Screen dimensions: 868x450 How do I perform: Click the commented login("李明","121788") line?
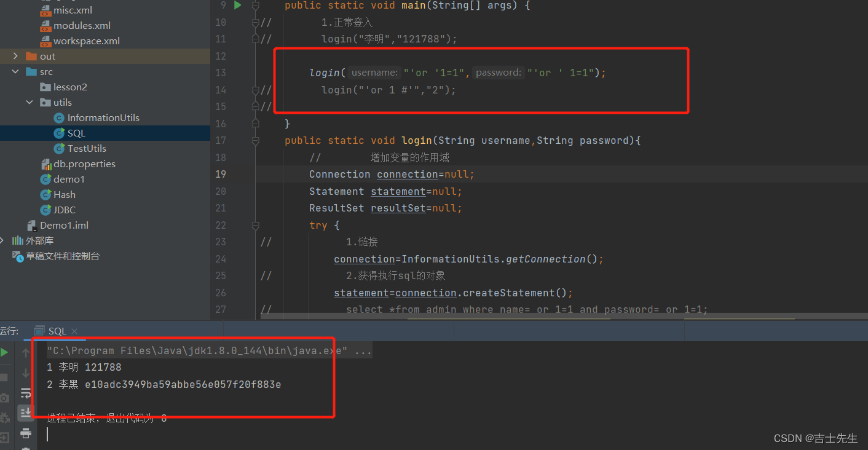[x=390, y=39]
